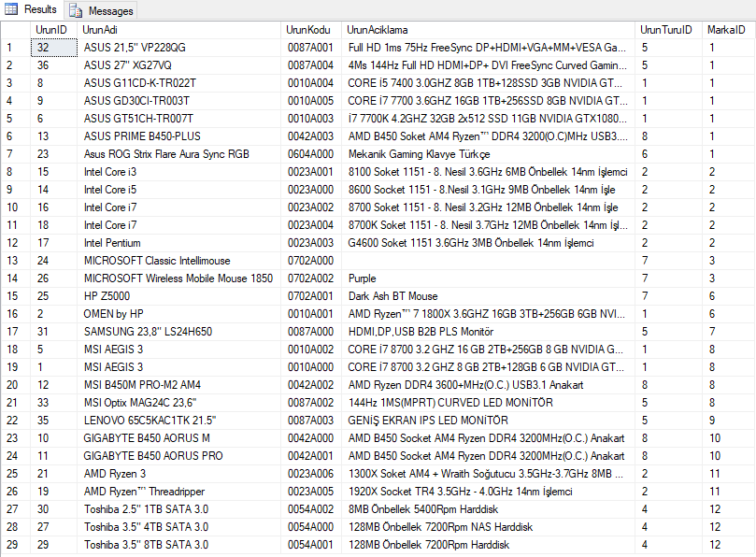Viewport: 756px width, 557px height.
Task: Click the Intel Core i5 cell
Action: click(x=178, y=190)
